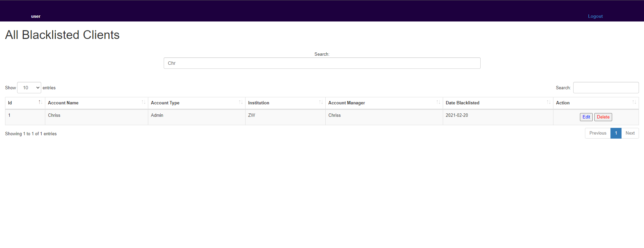Select page 1 in pagination
This screenshot has width=644, height=248.
click(616, 133)
